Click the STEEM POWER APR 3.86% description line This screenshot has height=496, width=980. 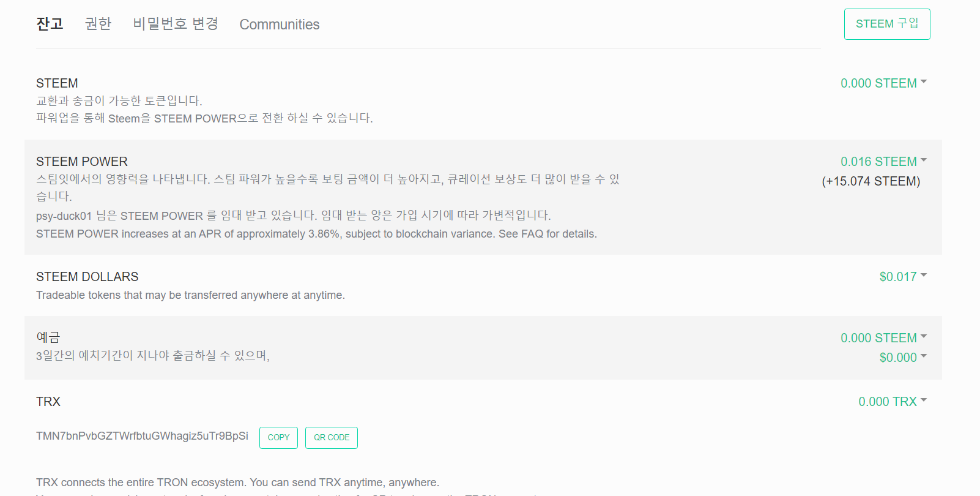pyautogui.click(x=316, y=234)
